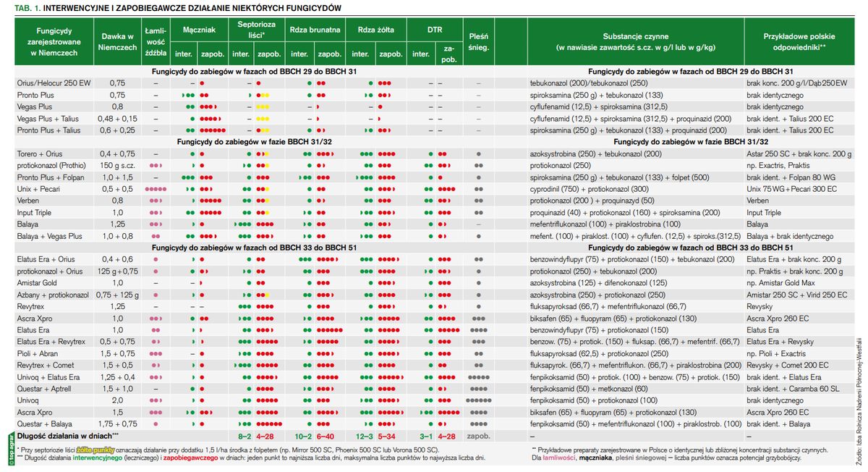The height and width of the screenshot is (472, 868).
Task: Select the dose value '1,25 + 0,4'
Action: pos(117,377)
